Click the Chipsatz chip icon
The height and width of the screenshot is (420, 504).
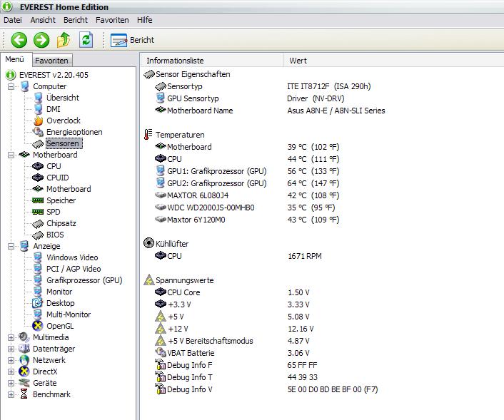(x=38, y=223)
